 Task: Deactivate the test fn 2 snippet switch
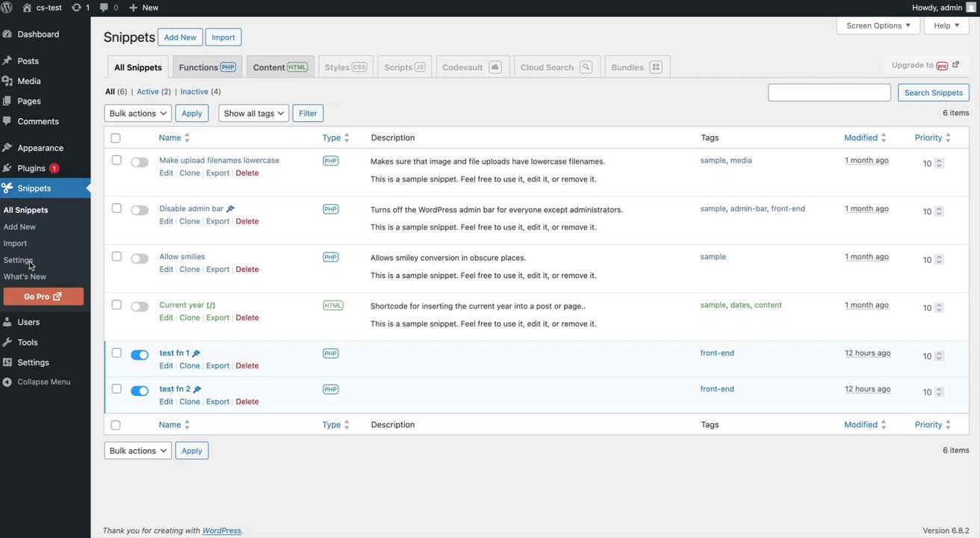tap(140, 391)
